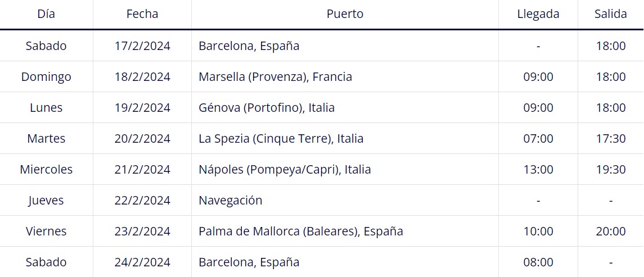Click the 08:00 arrival time
Viewport: 644px width, 277px height.
(x=538, y=262)
